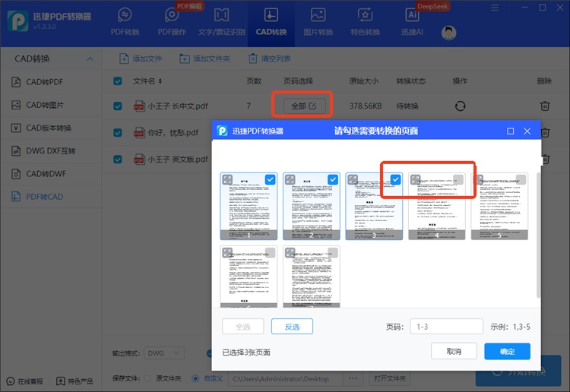
Task: Select CAD版本转换 in sidebar
Action: click(51, 128)
